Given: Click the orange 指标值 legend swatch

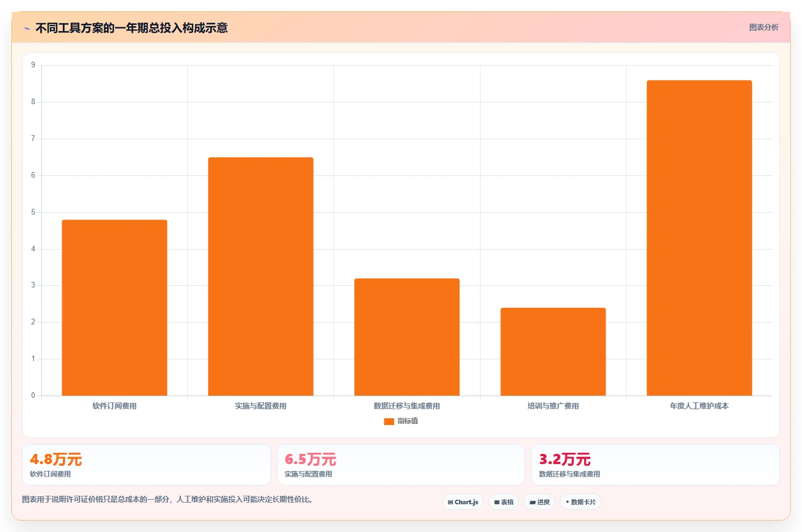Looking at the screenshot, I should pos(389,421).
